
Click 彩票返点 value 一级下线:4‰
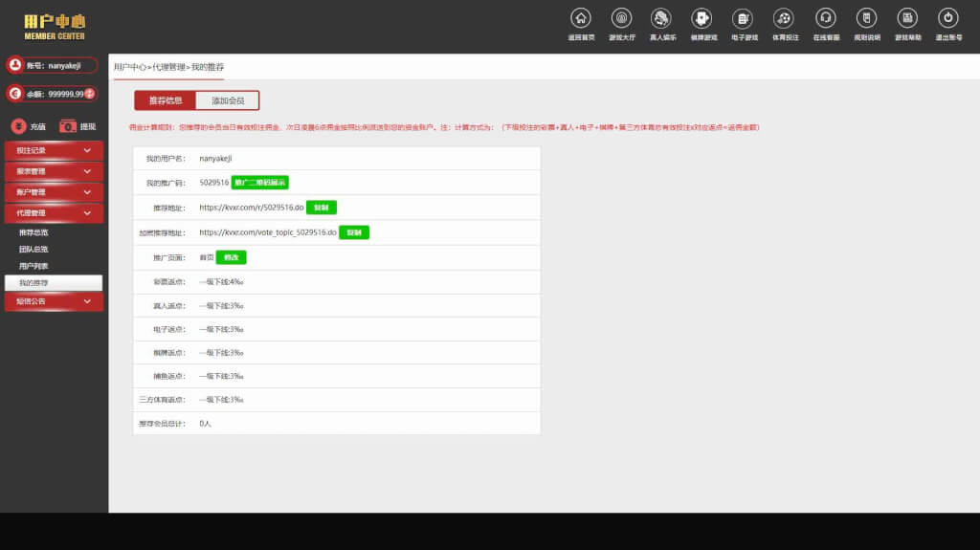221,282
